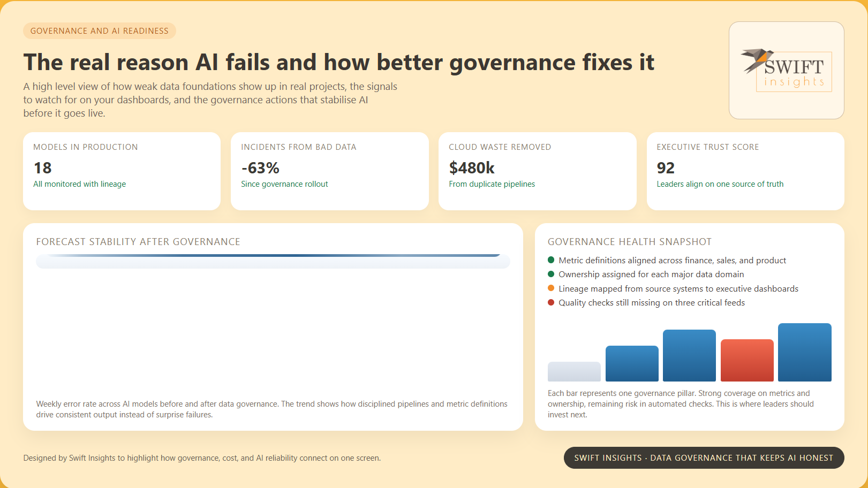868x488 pixels.
Task: Click 'All monitored with lineage' text
Action: (x=80, y=184)
